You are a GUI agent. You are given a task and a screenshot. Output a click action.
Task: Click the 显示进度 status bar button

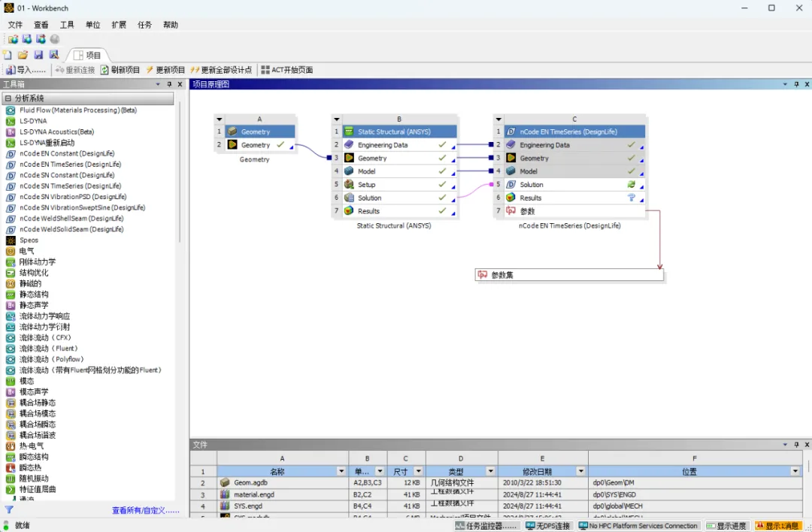tap(726, 526)
